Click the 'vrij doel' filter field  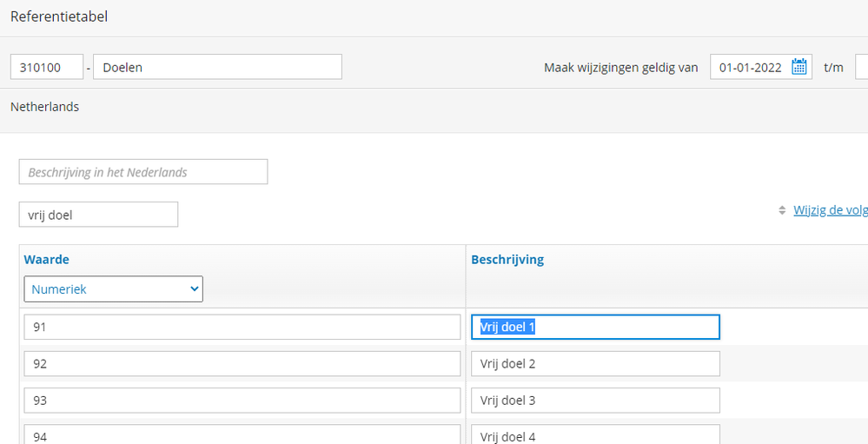(98, 215)
